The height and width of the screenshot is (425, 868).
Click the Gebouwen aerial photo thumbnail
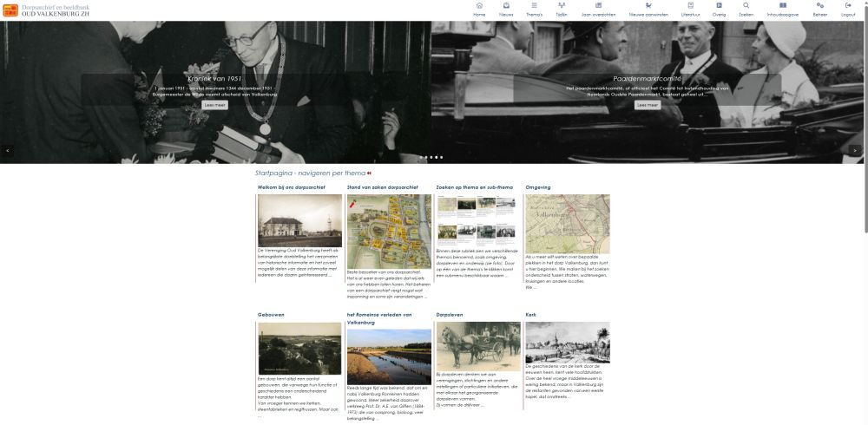pyautogui.click(x=299, y=349)
